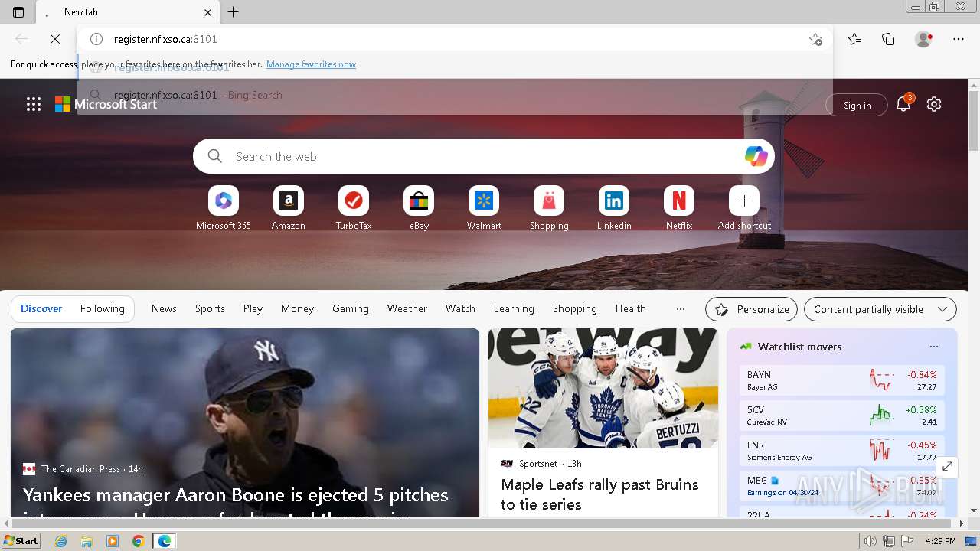Image resolution: width=980 pixels, height=551 pixels.
Task: Select the Sports category
Action: pyautogui.click(x=210, y=309)
